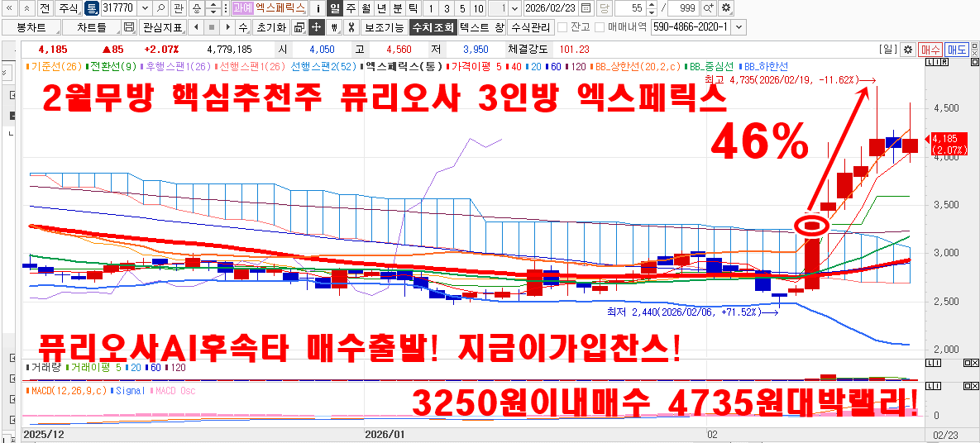Toggle the 잔고 checkbox

click(x=563, y=27)
